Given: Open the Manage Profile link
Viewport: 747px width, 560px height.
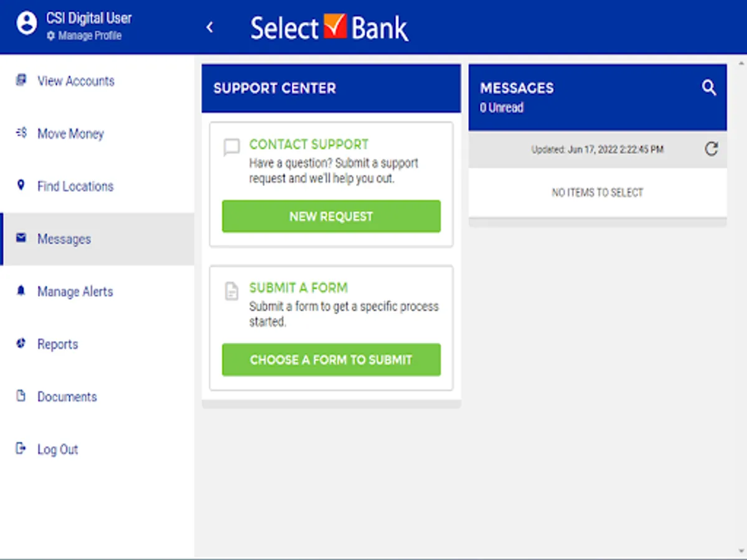Looking at the screenshot, I should point(90,36).
